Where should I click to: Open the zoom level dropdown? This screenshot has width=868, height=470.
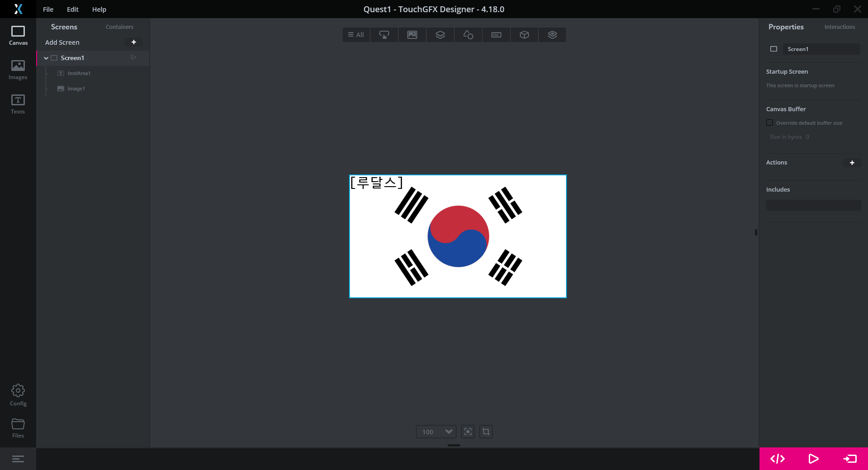point(436,432)
